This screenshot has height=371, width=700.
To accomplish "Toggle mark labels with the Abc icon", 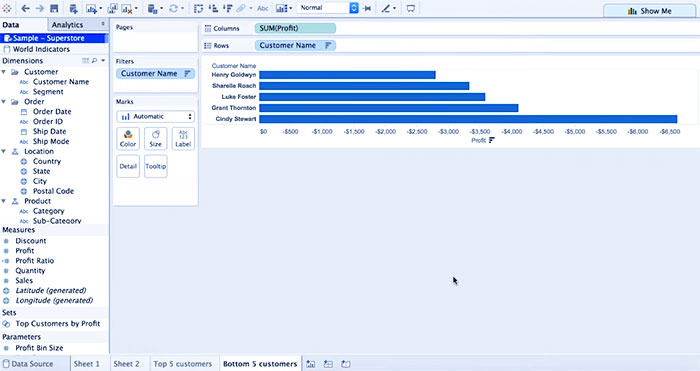I will click(x=263, y=8).
